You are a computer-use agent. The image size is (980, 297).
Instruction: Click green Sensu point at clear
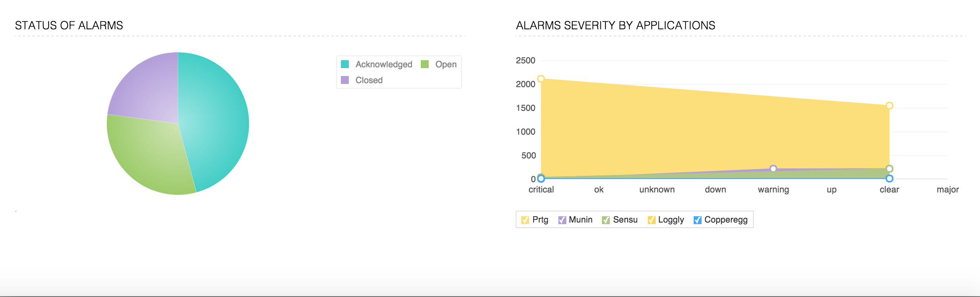click(889, 169)
